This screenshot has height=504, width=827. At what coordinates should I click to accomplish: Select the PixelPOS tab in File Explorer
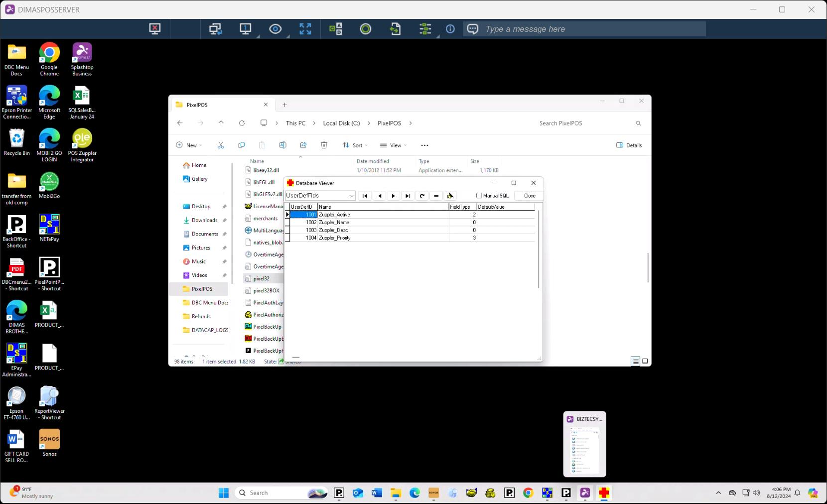tap(222, 105)
